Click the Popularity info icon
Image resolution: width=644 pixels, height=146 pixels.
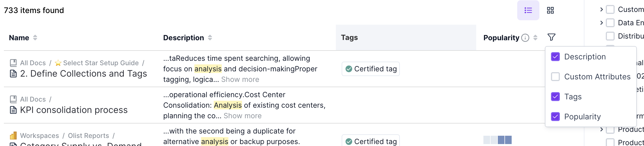525,38
